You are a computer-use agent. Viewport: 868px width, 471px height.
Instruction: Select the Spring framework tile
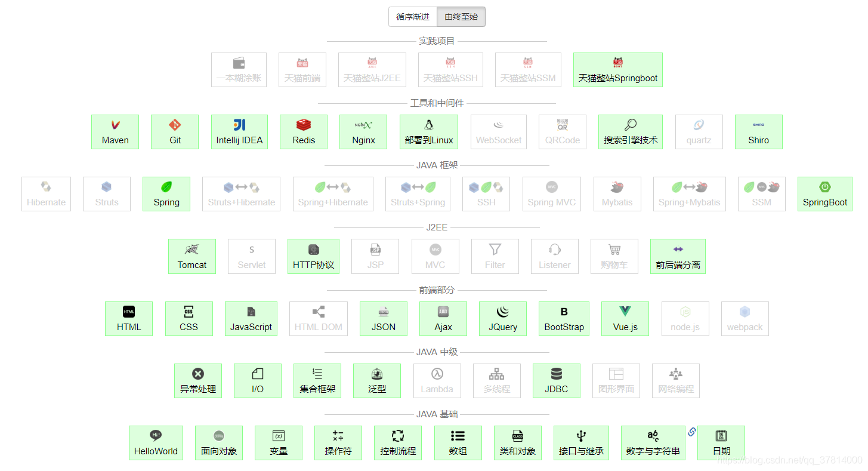point(166,193)
